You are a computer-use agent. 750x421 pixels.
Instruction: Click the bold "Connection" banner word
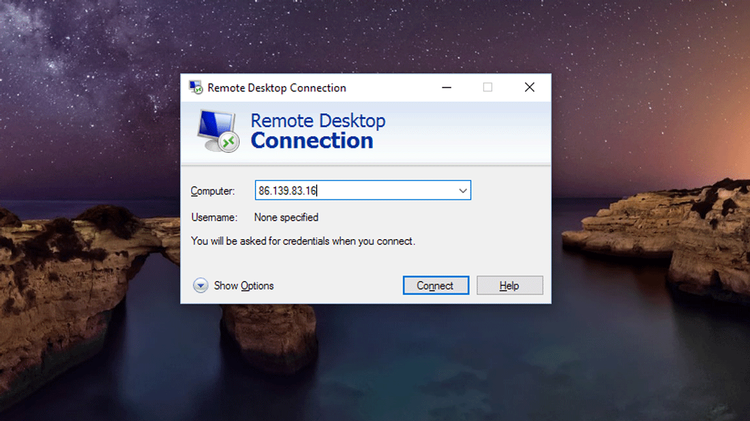pyautogui.click(x=311, y=141)
